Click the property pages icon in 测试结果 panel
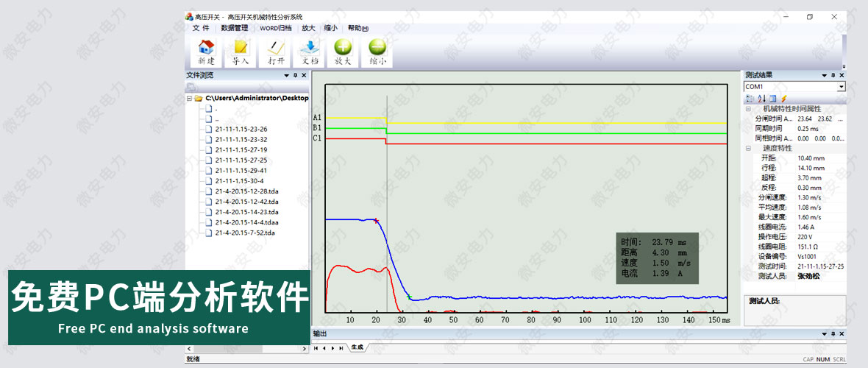The height and width of the screenshot is (368, 868). point(773,98)
